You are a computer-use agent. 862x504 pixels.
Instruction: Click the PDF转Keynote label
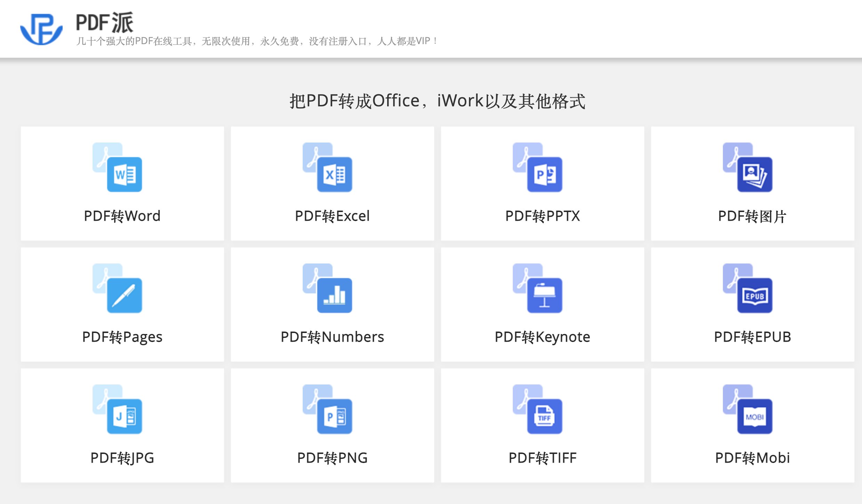(x=542, y=337)
